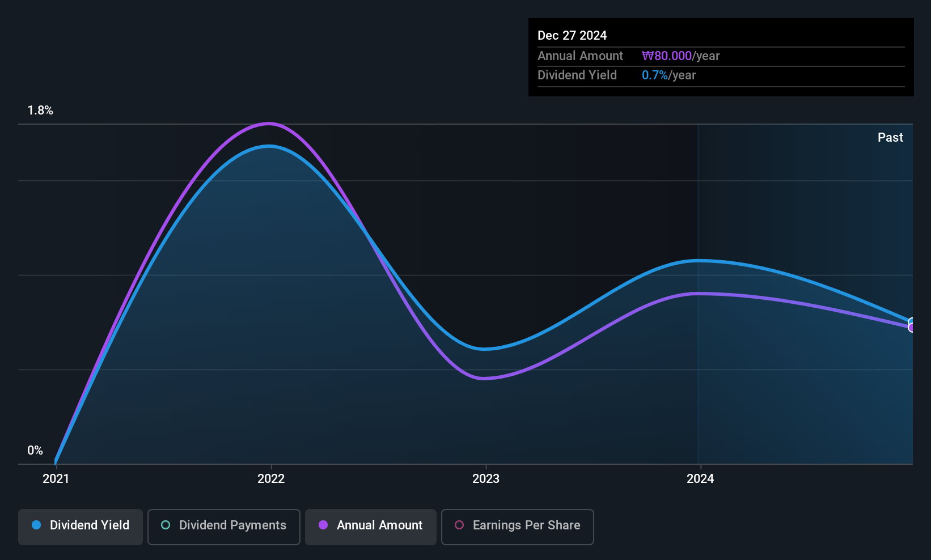Select the 2022 x-axis label
Screen dimensions: 931x560
(x=271, y=478)
